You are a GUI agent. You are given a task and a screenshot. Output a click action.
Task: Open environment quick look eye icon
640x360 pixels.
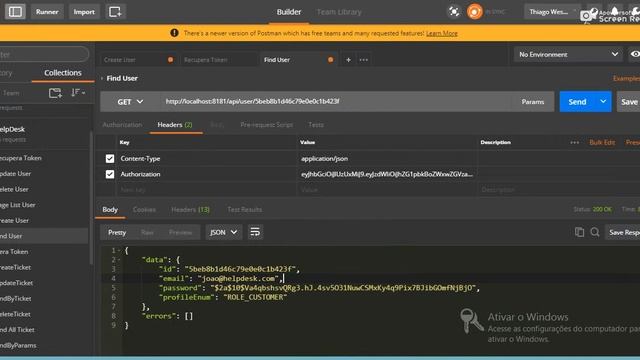635,54
